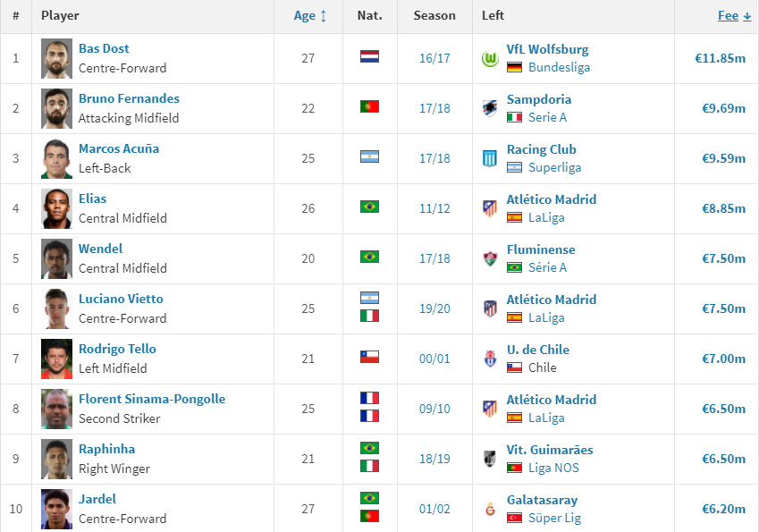759x532 pixels.
Task: Click the Vit. Guimarães crest icon
Action: point(490,459)
